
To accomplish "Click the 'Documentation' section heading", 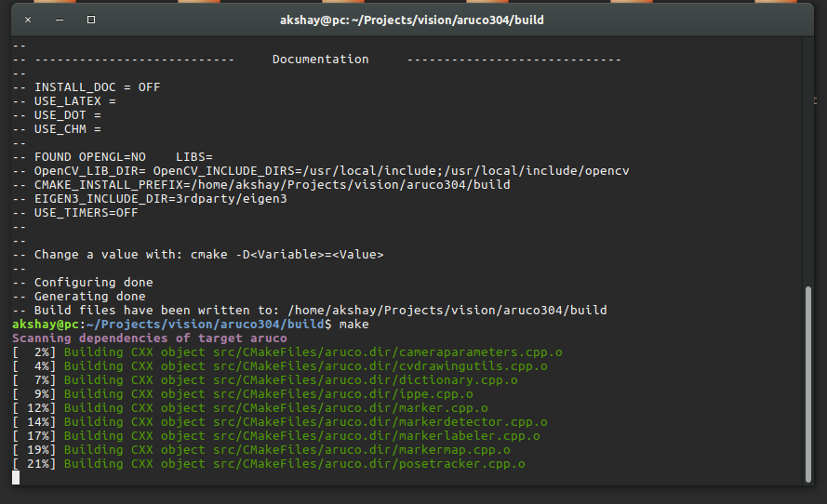I will 321,59.
